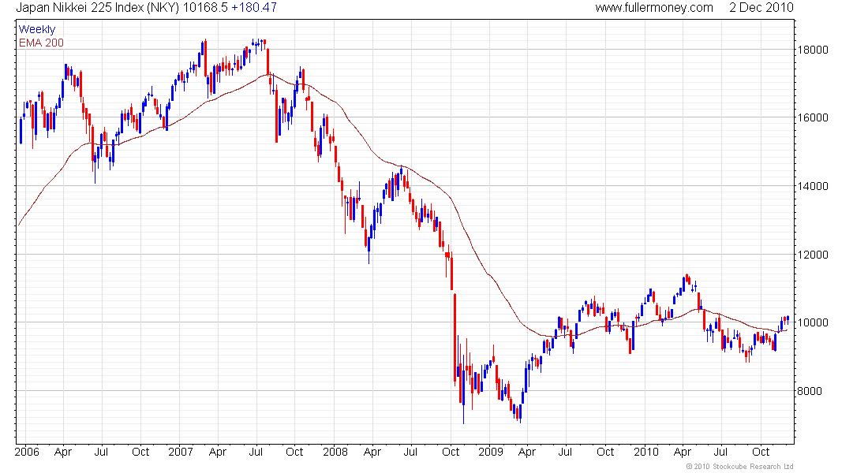This screenshot has width=868, height=473.
Task: Click the 14000 price axis label
Action: [813, 186]
